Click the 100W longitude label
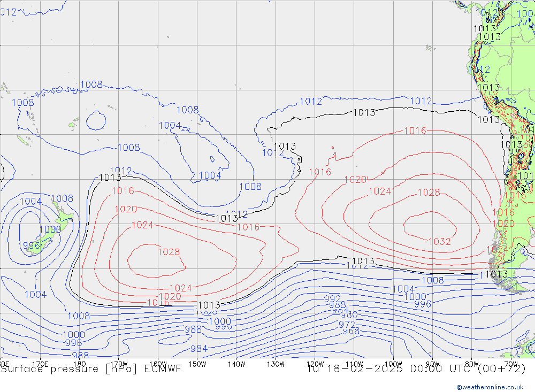 pyautogui.click(x=393, y=364)
